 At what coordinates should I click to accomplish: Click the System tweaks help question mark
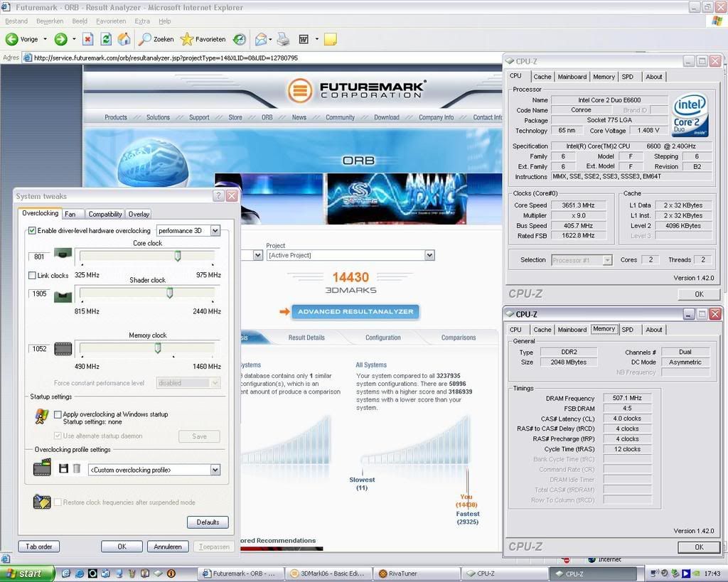pos(218,196)
